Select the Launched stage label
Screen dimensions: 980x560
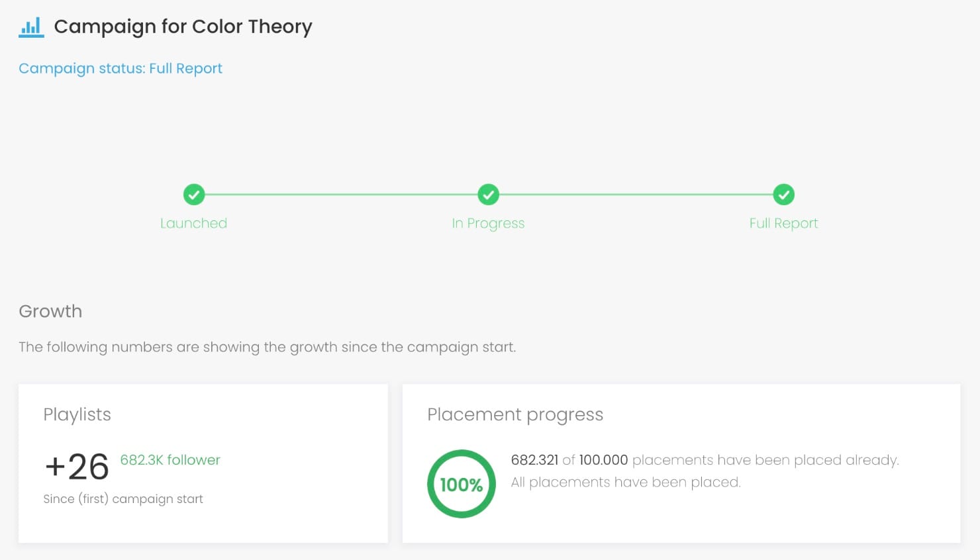point(193,223)
